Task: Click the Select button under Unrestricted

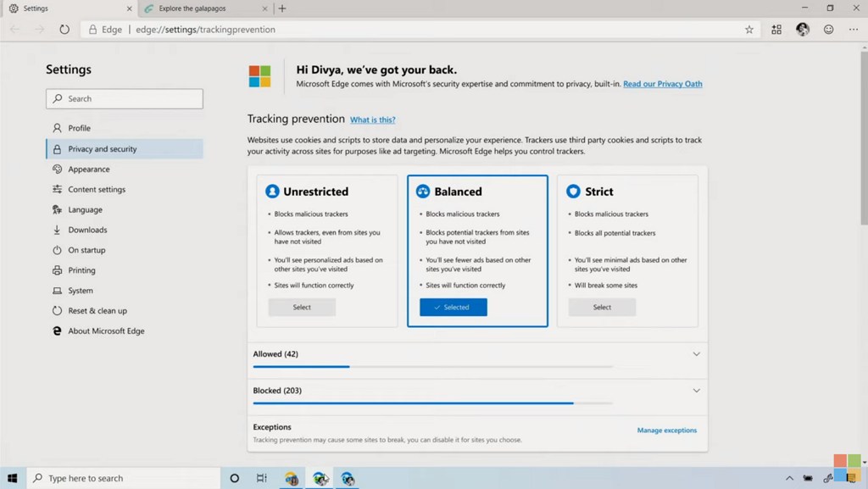Action: point(302,307)
